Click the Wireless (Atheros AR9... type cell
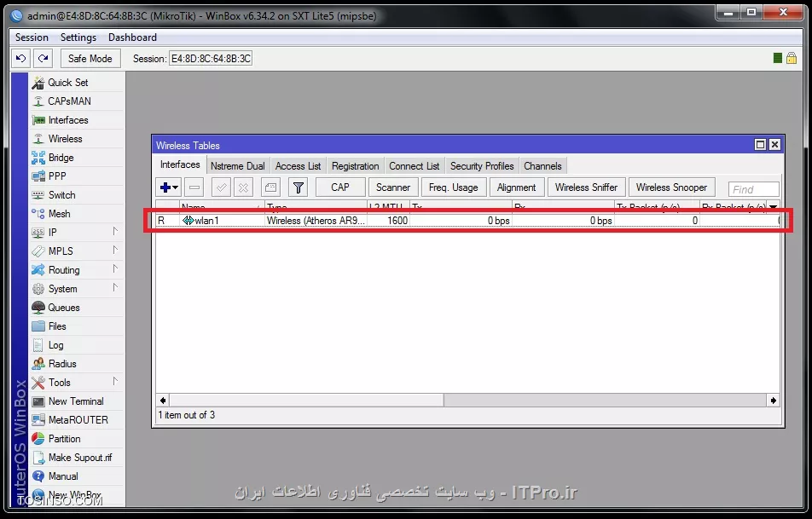 pos(316,221)
